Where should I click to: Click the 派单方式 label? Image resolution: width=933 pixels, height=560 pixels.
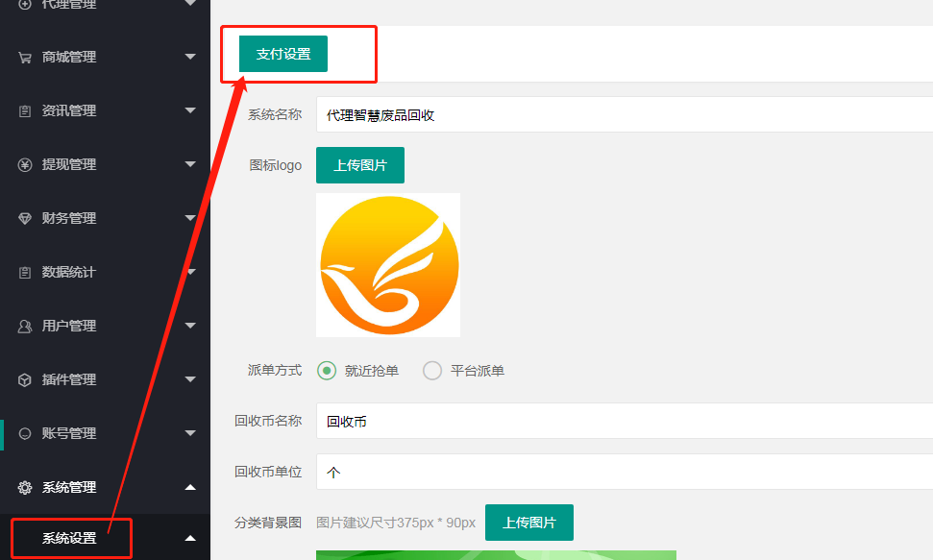[274, 370]
